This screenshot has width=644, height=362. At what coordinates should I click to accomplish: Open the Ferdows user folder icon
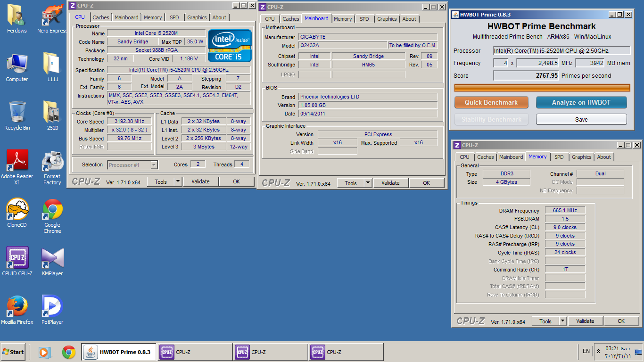click(x=17, y=18)
